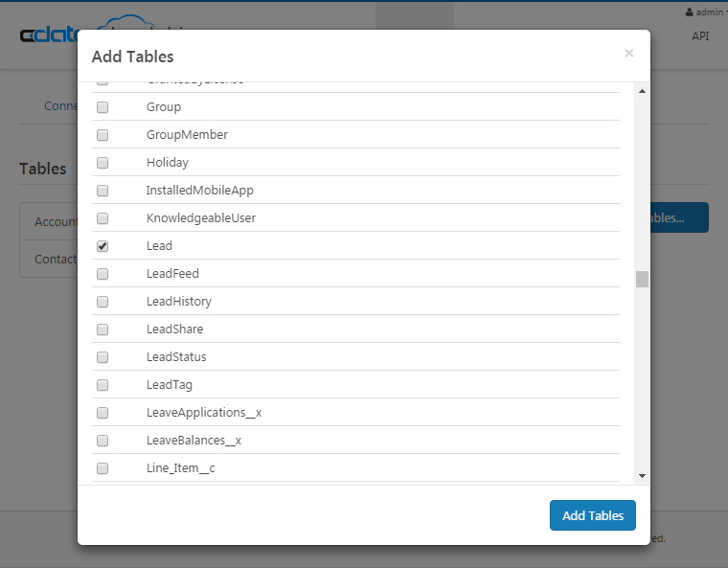
Task: Check the Line_Item__c checkbox
Action: pos(102,468)
